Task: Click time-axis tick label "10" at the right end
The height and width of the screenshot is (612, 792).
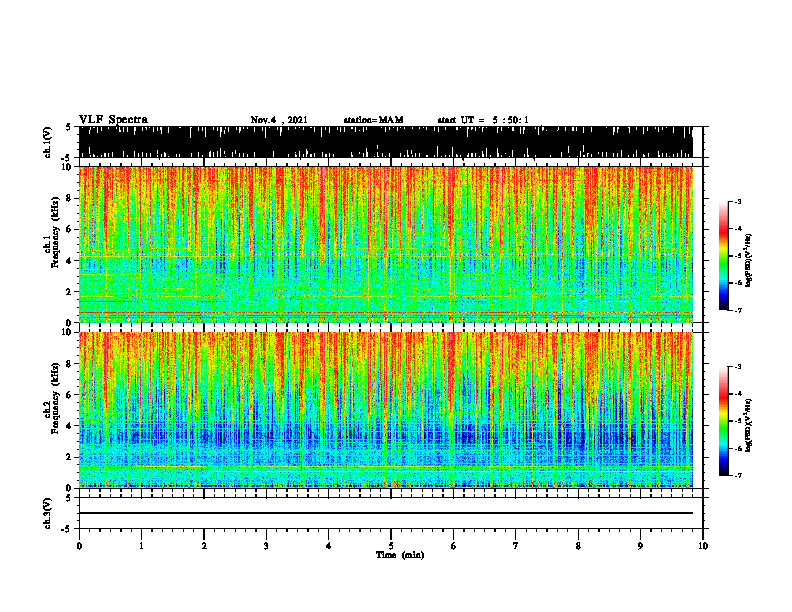Action: (x=703, y=546)
